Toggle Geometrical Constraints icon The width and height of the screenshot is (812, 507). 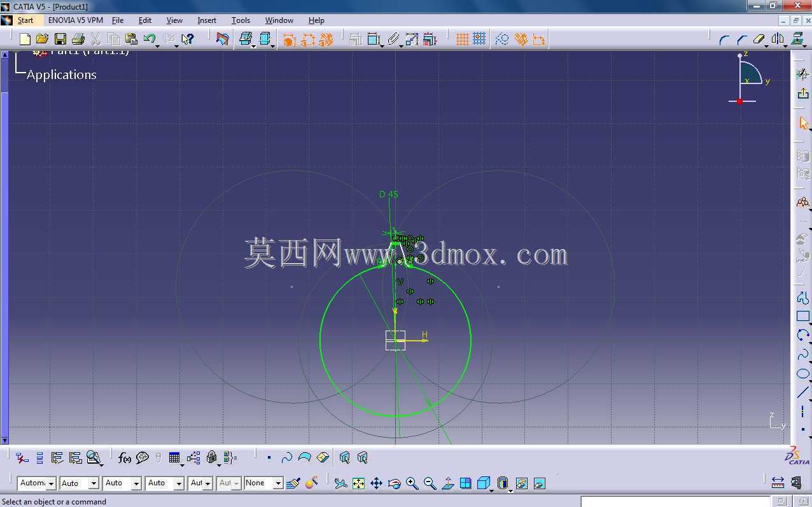tap(521, 39)
